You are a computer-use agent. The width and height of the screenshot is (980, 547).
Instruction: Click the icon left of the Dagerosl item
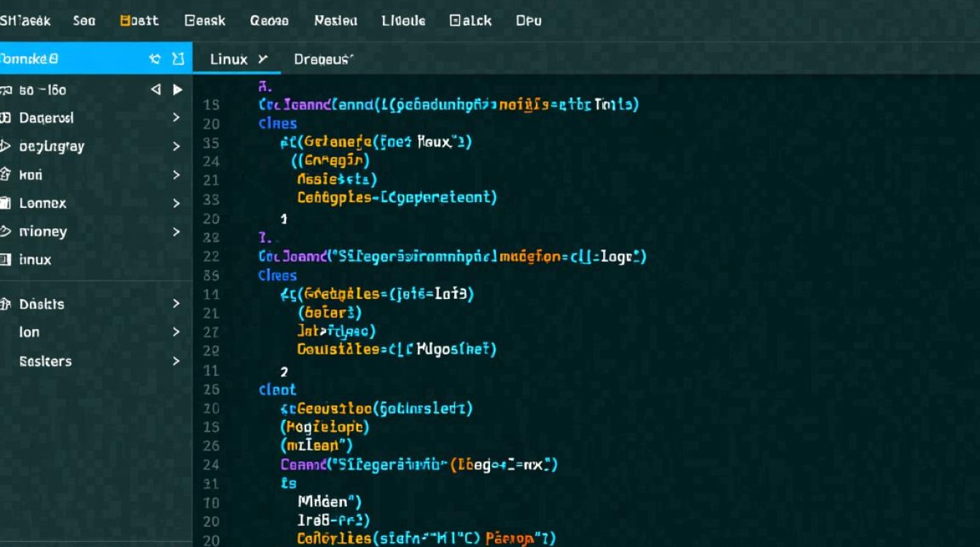[x=5, y=118]
